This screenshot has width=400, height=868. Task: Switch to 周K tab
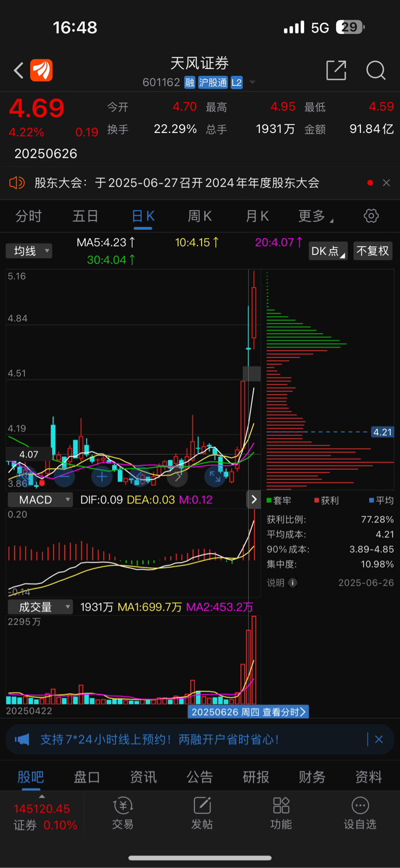[199, 216]
